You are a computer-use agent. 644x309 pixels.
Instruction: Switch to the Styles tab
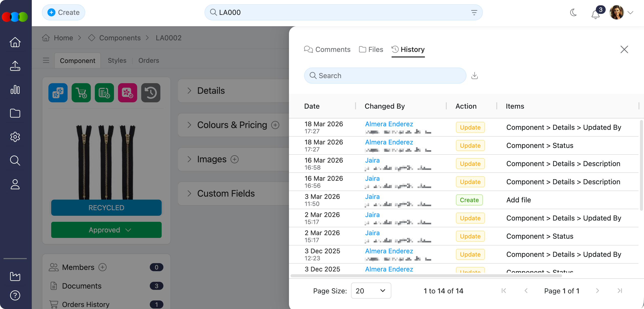[116, 60]
